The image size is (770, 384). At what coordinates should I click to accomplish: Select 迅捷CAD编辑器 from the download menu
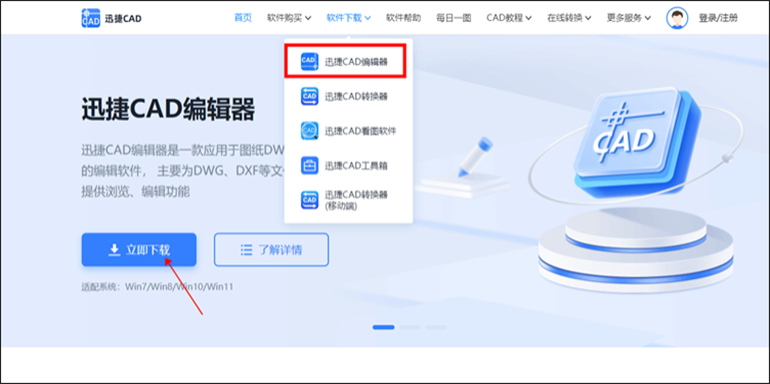(x=345, y=61)
